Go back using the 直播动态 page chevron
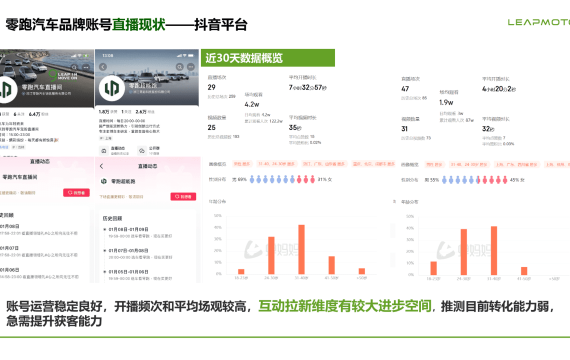This screenshot has height=360, width=570. coord(101,166)
